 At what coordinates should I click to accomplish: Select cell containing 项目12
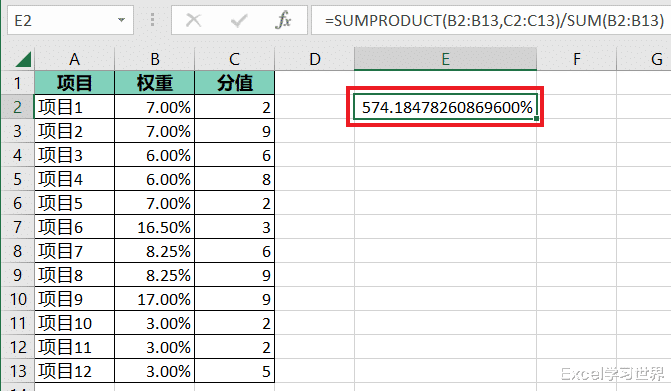coord(74,371)
